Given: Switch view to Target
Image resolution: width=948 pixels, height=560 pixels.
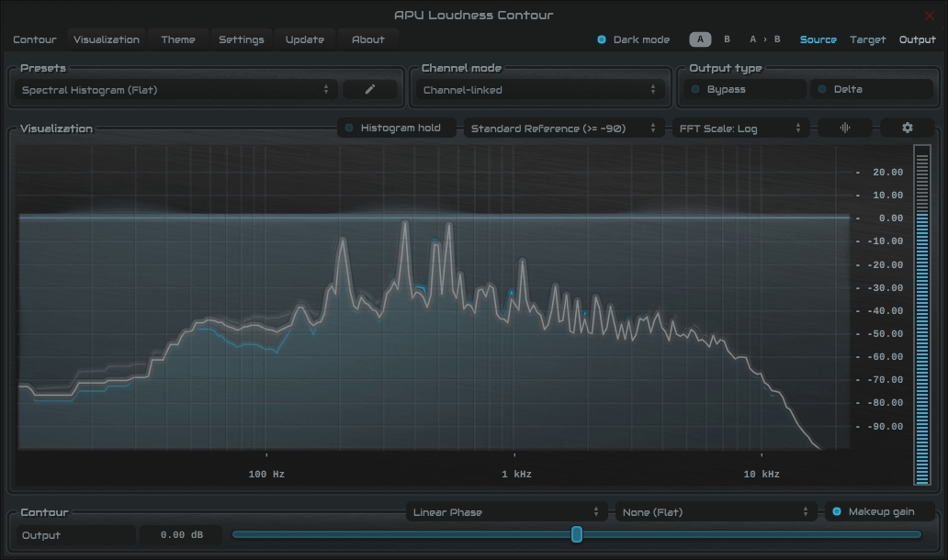Looking at the screenshot, I should (x=867, y=39).
